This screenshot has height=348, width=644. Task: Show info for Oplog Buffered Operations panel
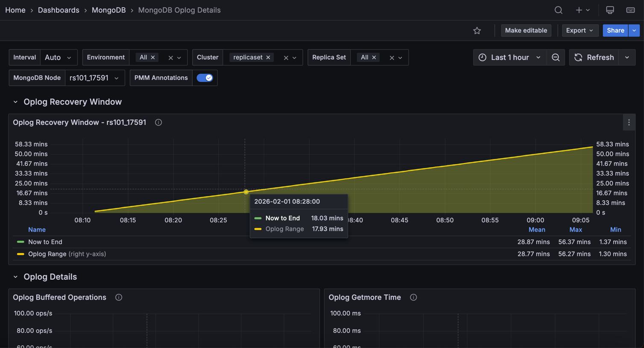point(119,297)
